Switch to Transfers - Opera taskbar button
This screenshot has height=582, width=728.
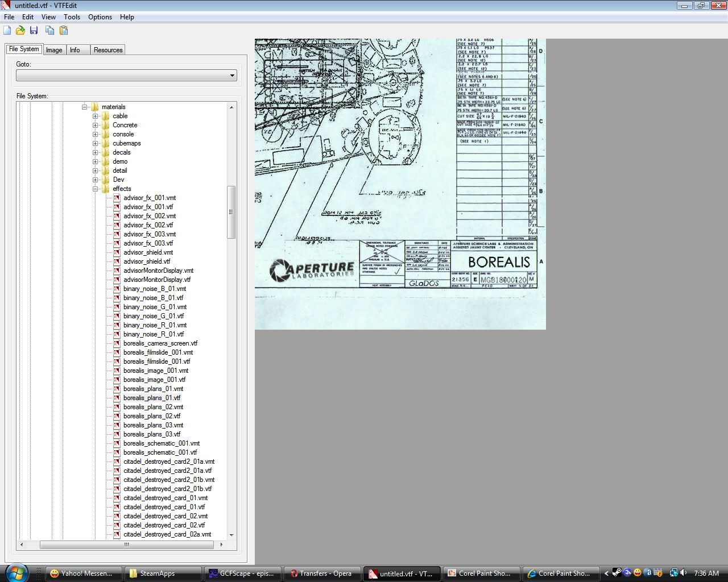click(322, 573)
